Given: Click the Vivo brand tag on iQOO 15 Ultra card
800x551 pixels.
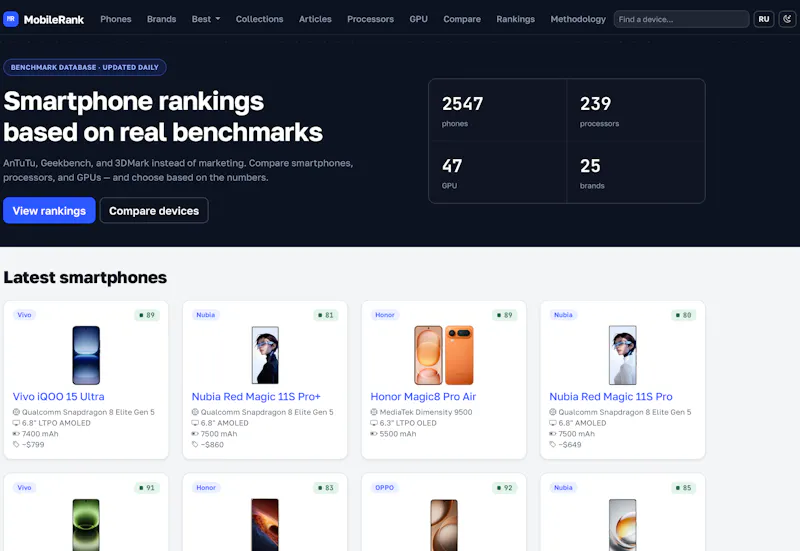Looking at the screenshot, I should click(24, 315).
